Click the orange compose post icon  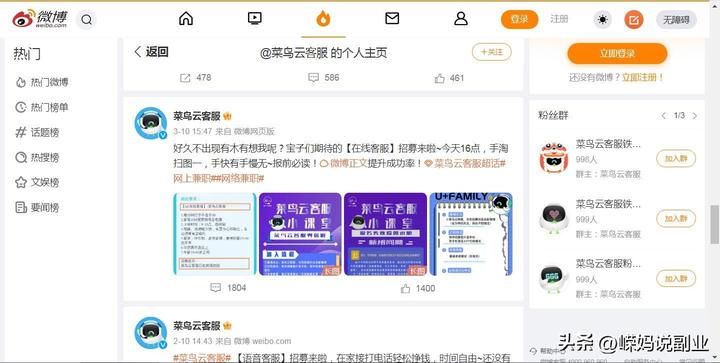coord(634,20)
